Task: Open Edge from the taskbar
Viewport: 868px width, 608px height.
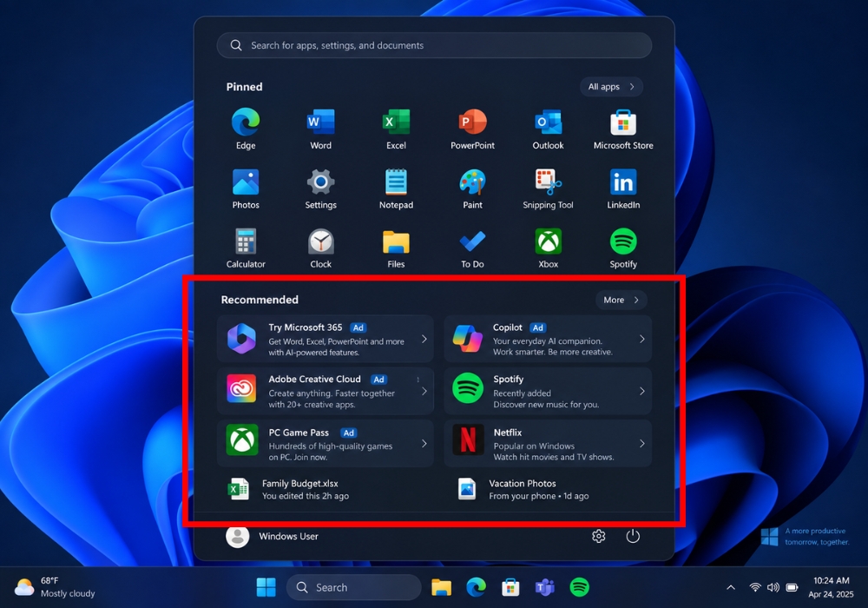Action: pos(476,587)
